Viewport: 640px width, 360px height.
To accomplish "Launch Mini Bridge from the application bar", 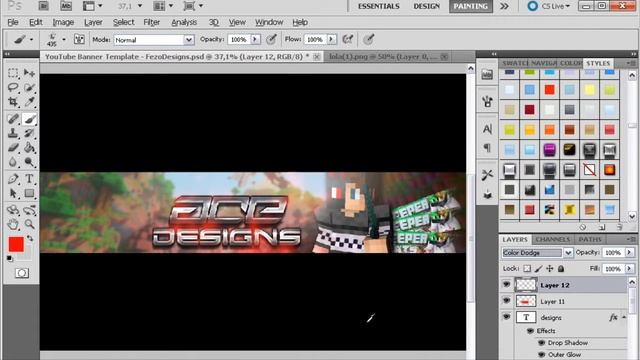I will [x=66, y=6].
